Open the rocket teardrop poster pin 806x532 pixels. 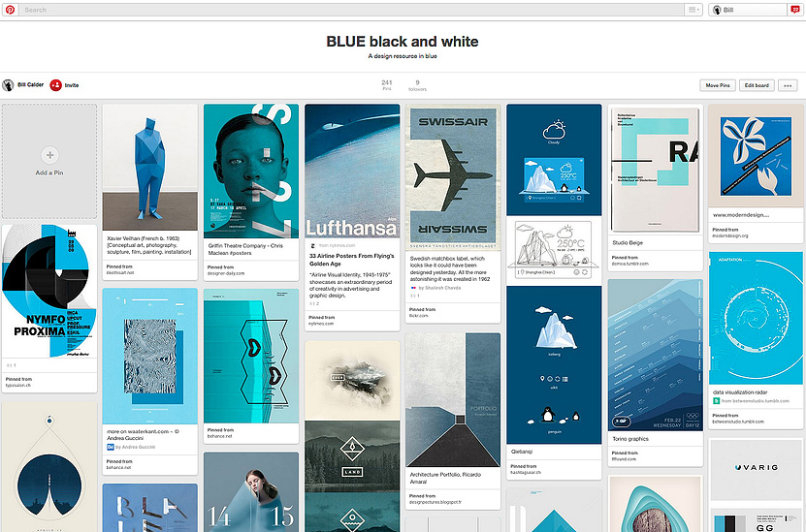click(49, 467)
